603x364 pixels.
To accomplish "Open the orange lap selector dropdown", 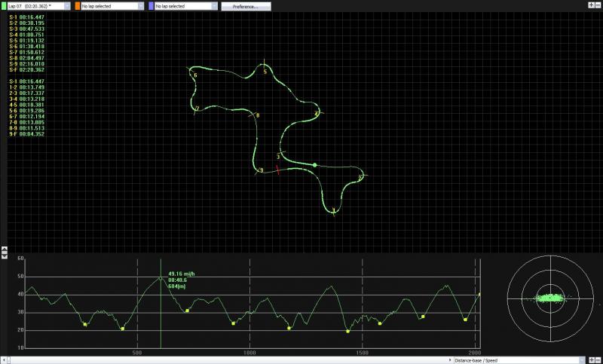I will (x=112, y=6).
